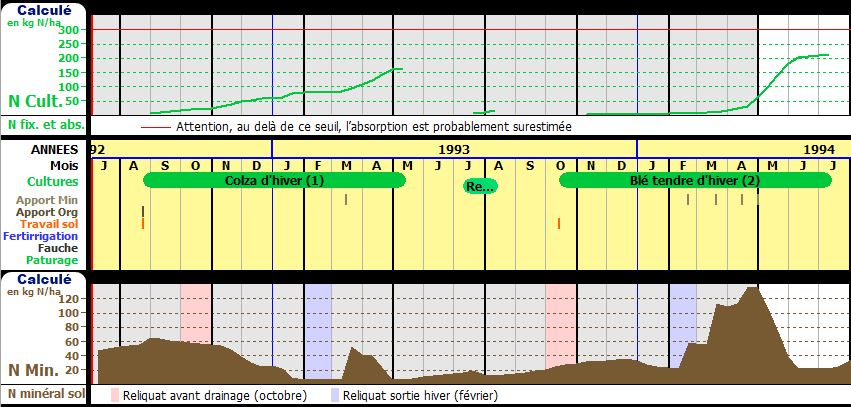Click the Apport Org marker in August 1992
This screenshot has width=851, height=407.
point(143,212)
